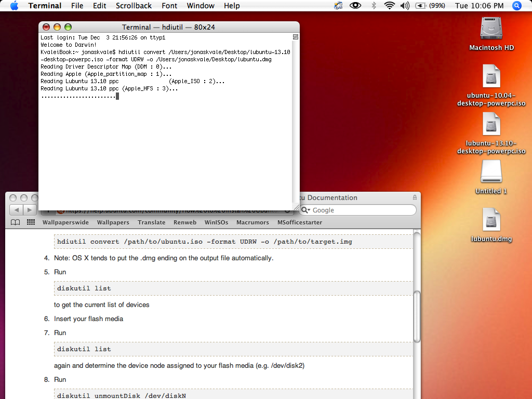Click the Terminal window resize grip
532x399 pixels.
(x=296, y=207)
